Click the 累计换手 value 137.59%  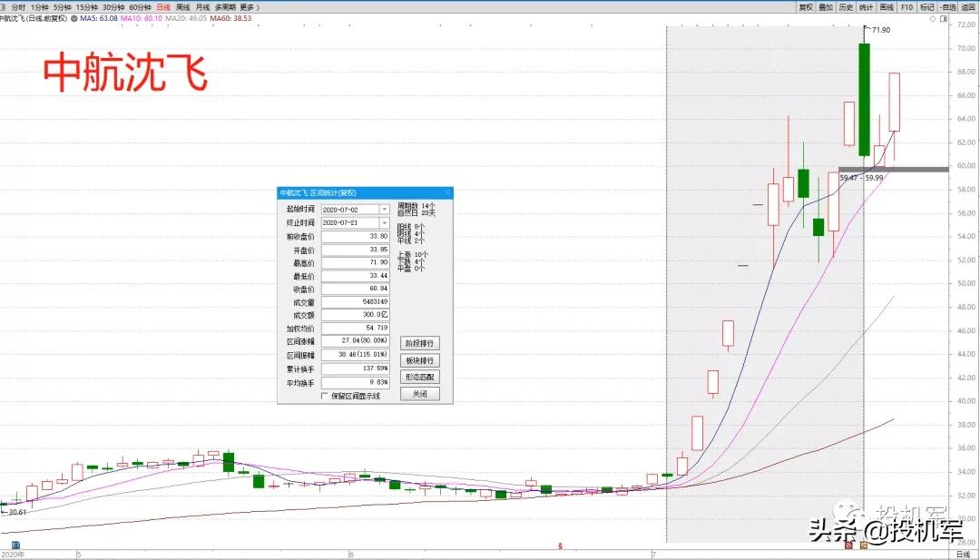point(355,368)
